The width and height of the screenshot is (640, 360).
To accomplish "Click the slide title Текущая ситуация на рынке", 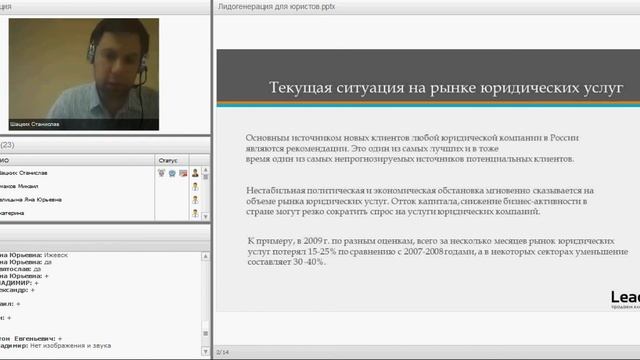I will [446, 87].
